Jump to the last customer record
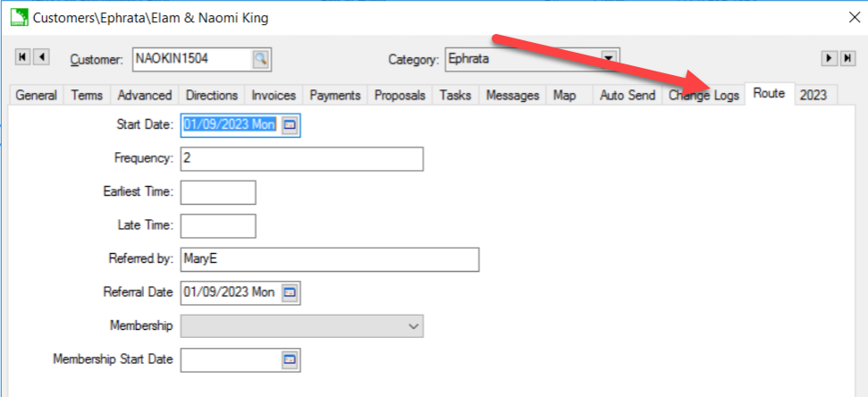868x397 pixels. [x=847, y=58]
